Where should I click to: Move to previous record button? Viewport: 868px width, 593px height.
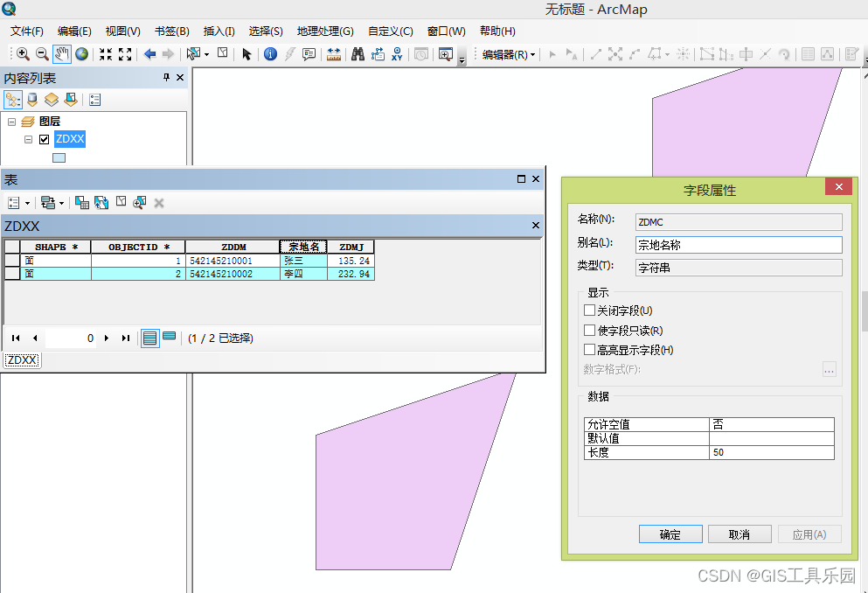pos(35,338)
